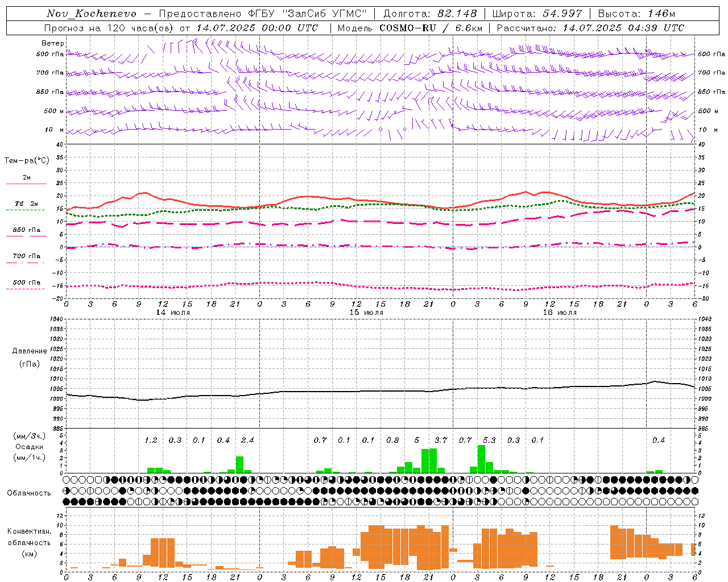Select the Тем-ра(°C) temperature panel label
Viewport: 728px width, 582px height.
click(27, 161)
